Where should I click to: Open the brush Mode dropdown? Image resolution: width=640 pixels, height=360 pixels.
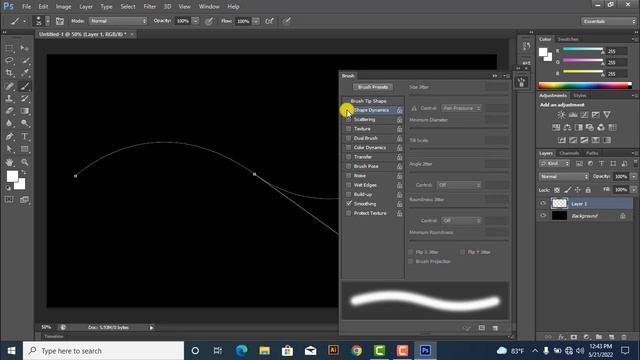coord(118,21)
